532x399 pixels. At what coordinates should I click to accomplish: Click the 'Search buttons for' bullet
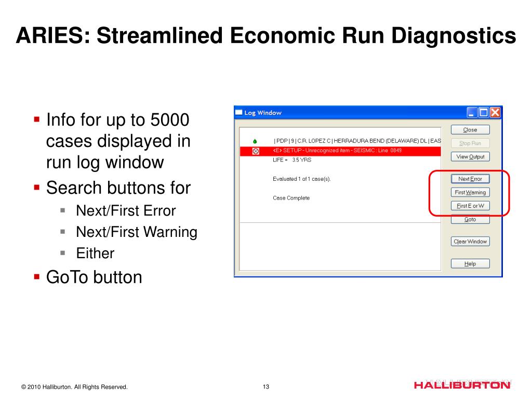pos(118,188)
